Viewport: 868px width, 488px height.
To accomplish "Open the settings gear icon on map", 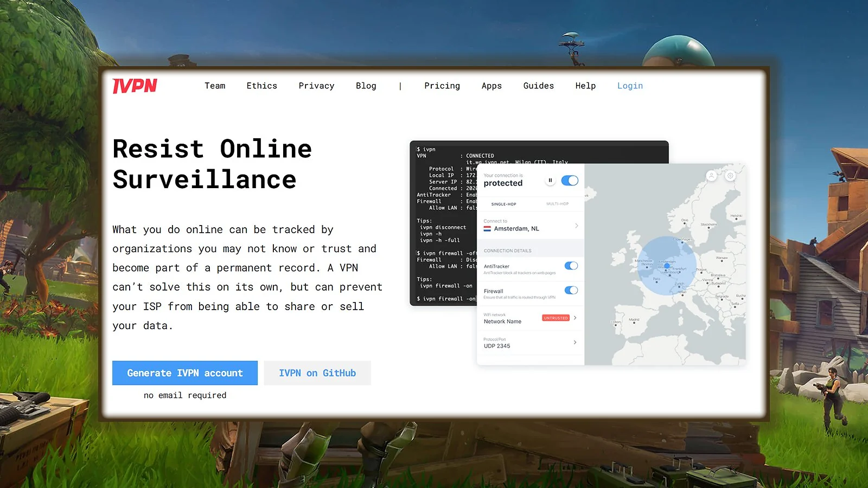I will tap(730, 176).
